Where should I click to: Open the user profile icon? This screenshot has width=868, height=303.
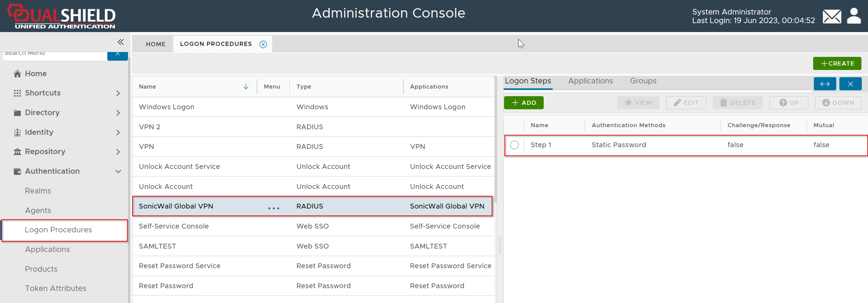[x=854, y=16]
